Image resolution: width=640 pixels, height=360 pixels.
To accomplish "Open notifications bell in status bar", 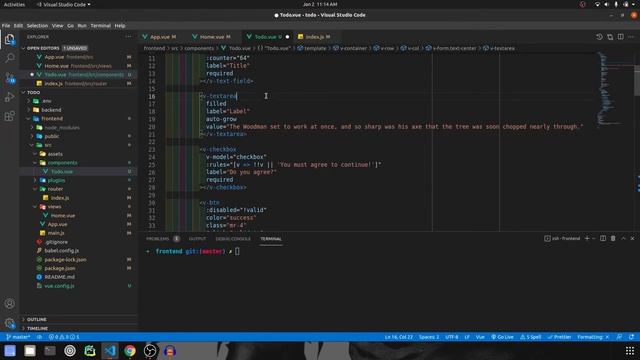I will pos(631,337).
